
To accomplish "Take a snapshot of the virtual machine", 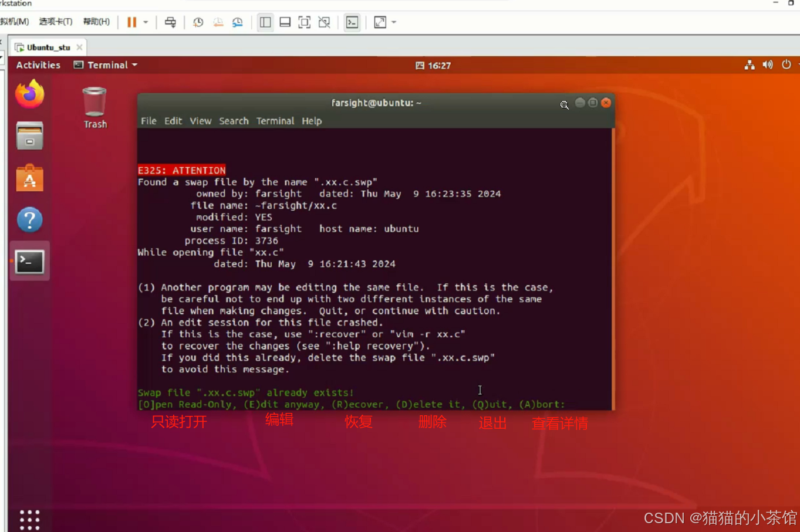I will [198, 22].
